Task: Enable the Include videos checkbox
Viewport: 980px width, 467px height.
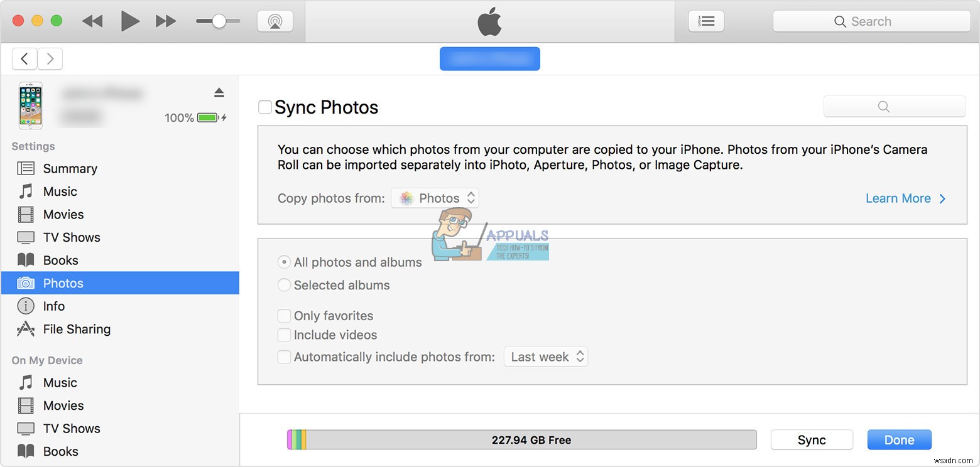Action: tap(284, 335)
